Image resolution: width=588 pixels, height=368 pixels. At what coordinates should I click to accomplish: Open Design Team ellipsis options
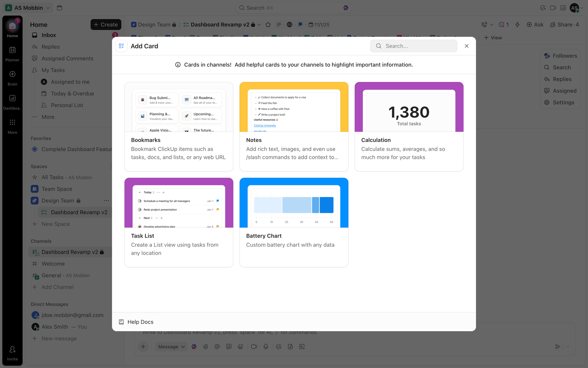tap(106, 201)
